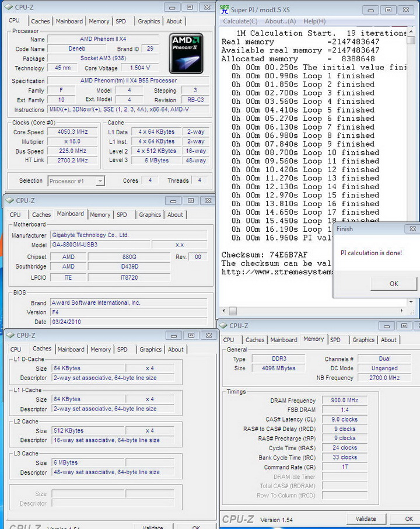Maximize the Super PI window
The image size is (420, 529).
pos(388,10)
